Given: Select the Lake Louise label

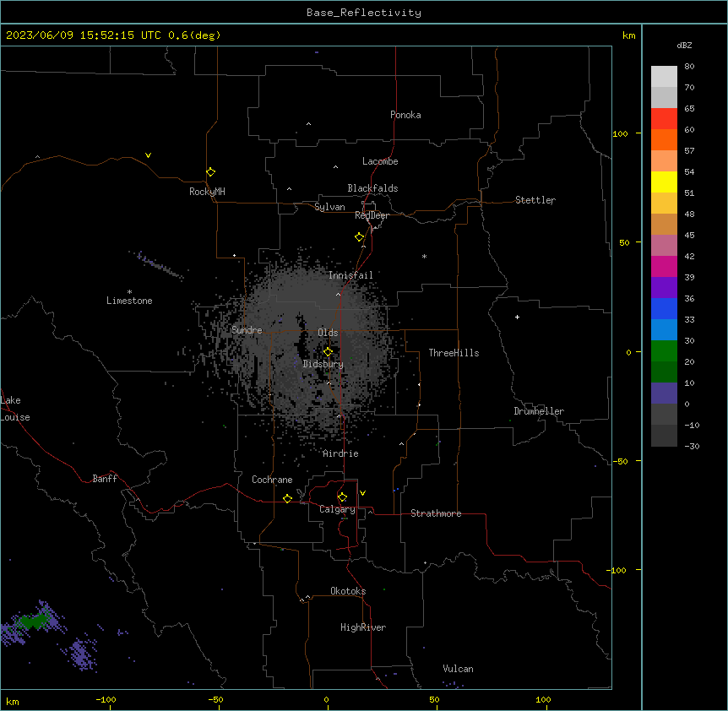Looking at the screenshot, I should (x=15, y=409).
